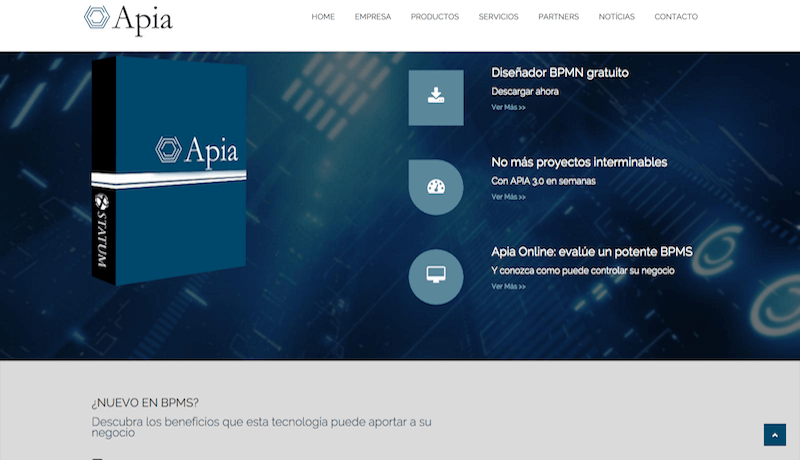Viewport: 800px width, 460px height.
Task: Open the PRODUCTOS menu
Action: tap(435, 17)
